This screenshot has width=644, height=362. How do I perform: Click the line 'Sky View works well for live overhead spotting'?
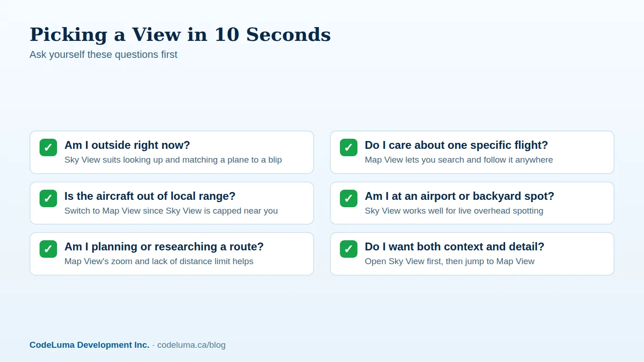coord(454,211)
